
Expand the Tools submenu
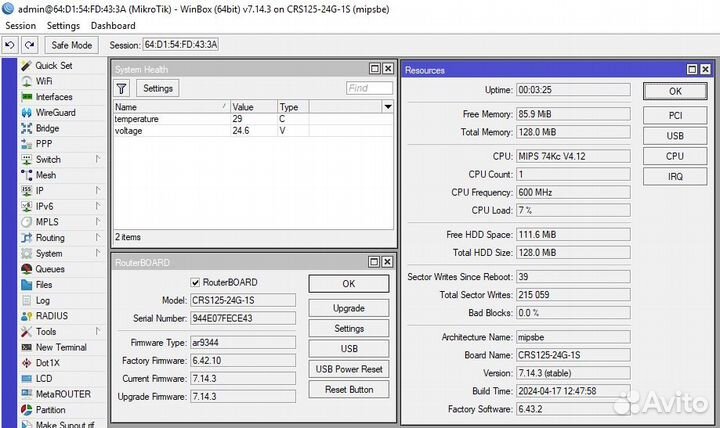[x=98, y=331]
